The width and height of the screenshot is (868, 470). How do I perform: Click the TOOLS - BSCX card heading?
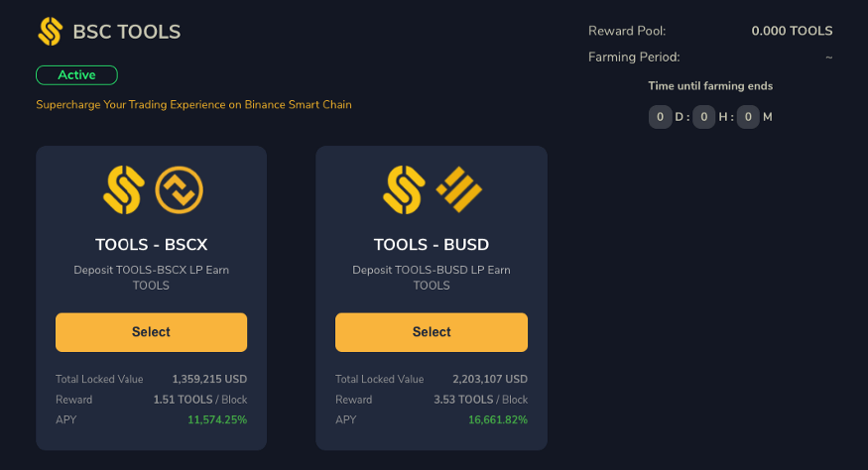point(151,244)
